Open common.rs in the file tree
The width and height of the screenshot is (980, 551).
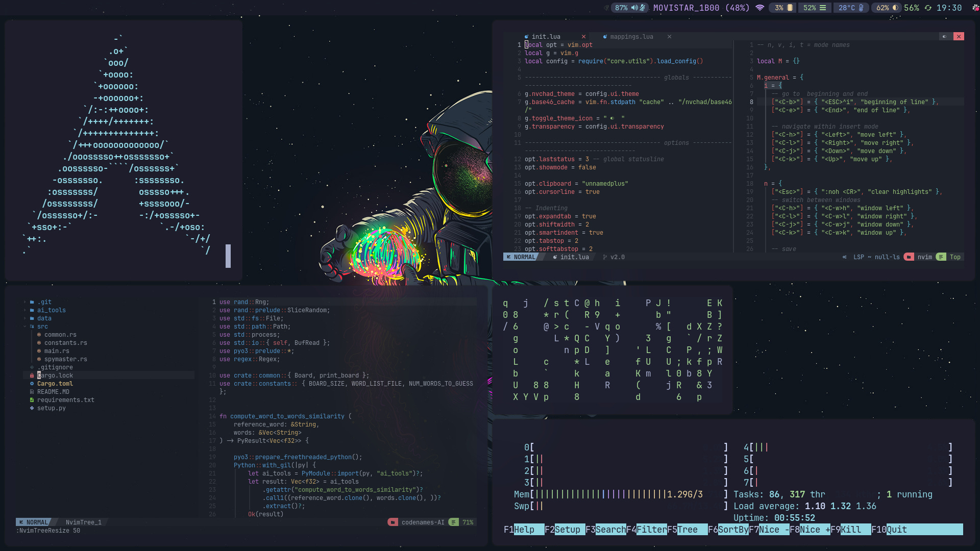pyautogui.click(x=60, y=335)
